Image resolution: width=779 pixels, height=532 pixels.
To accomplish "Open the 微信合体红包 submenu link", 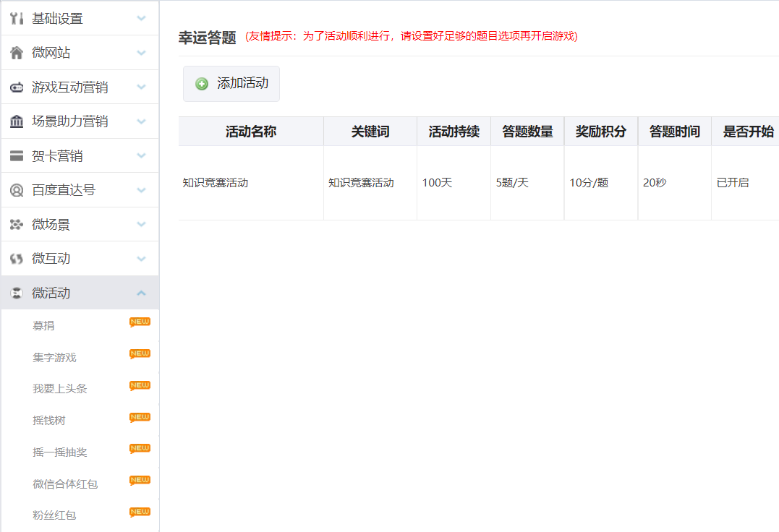I will [66, 484].
